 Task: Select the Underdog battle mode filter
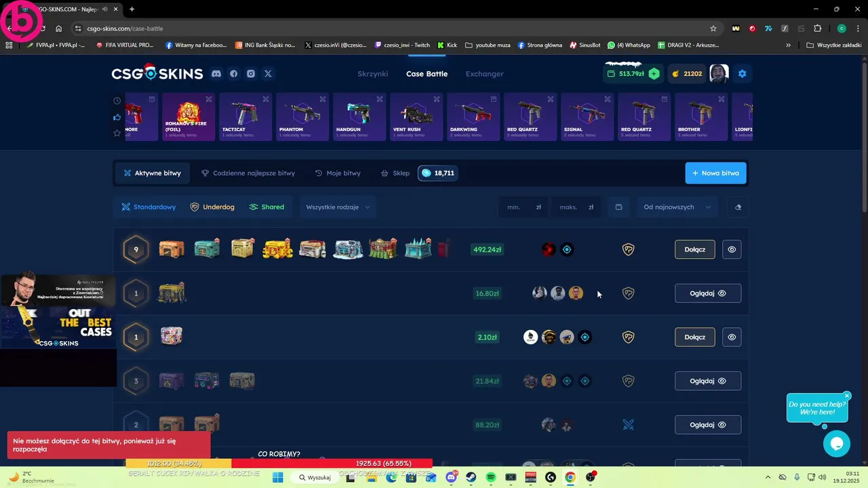click(x=212, y=207)
